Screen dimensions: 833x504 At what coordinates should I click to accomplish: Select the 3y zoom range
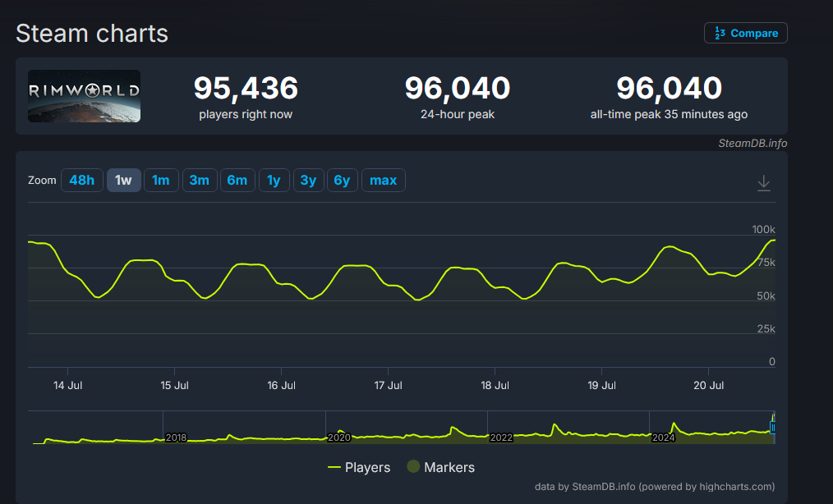point(308,180)
